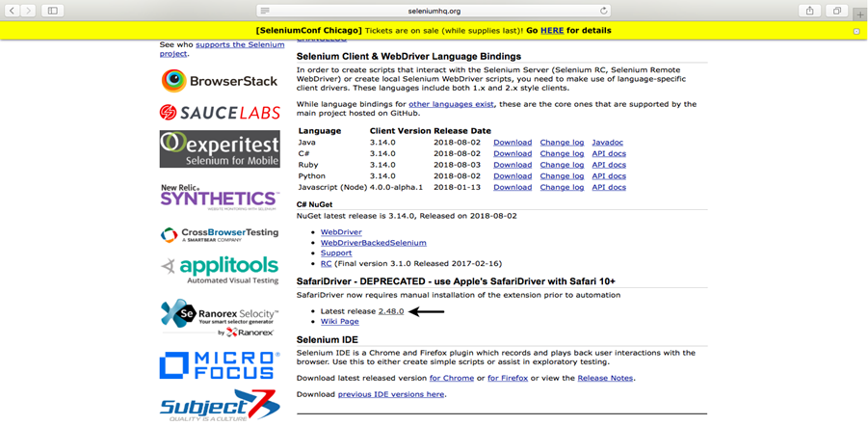The height and width of the screenshot is (426, 868).
Task: Download the C# client bindings
Action: click(x=513, y=153)
